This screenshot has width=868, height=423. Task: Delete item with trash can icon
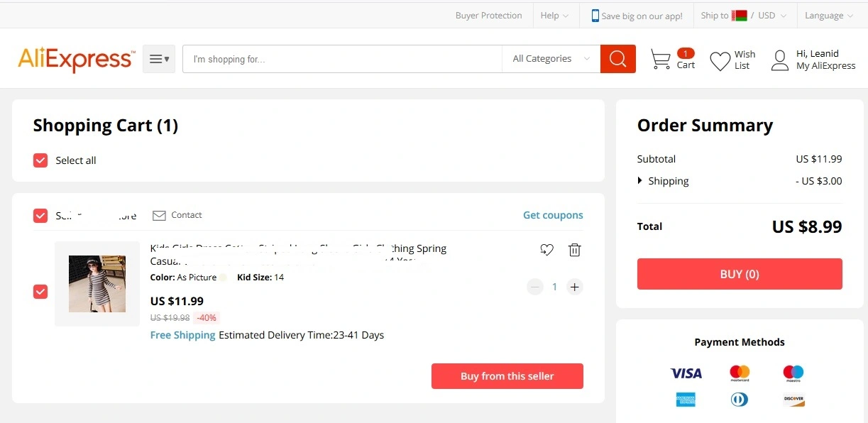[x=575, y=250]
